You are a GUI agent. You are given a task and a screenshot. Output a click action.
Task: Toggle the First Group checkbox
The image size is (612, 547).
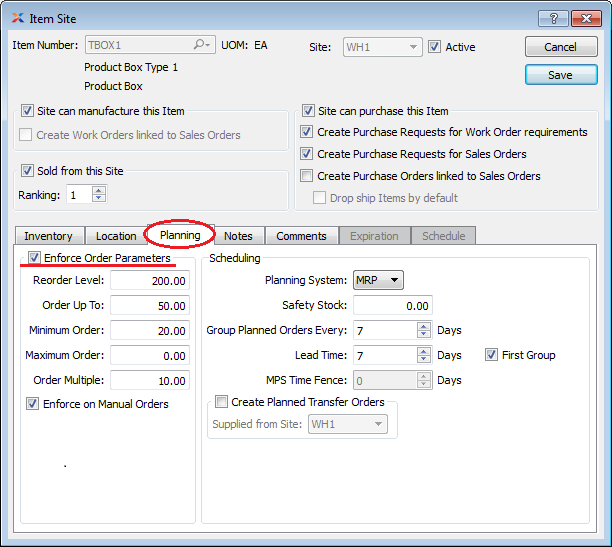(x=491, y=355)
